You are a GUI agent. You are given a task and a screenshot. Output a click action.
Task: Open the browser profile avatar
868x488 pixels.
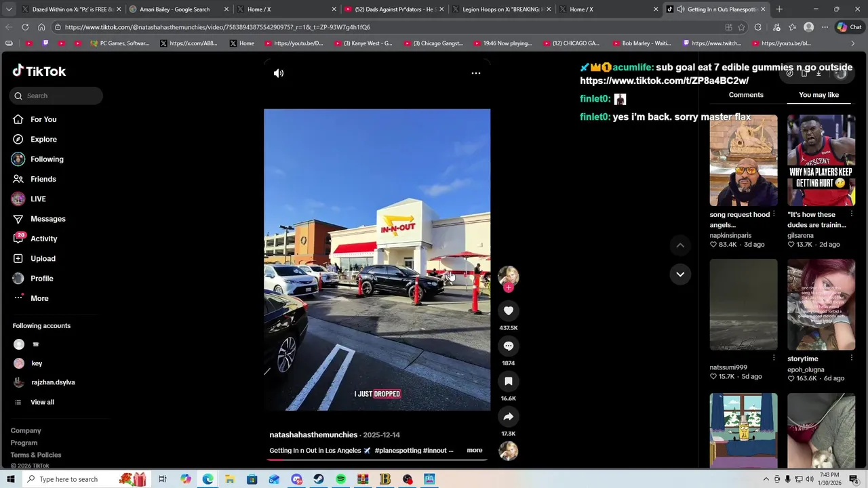point(808,27)
